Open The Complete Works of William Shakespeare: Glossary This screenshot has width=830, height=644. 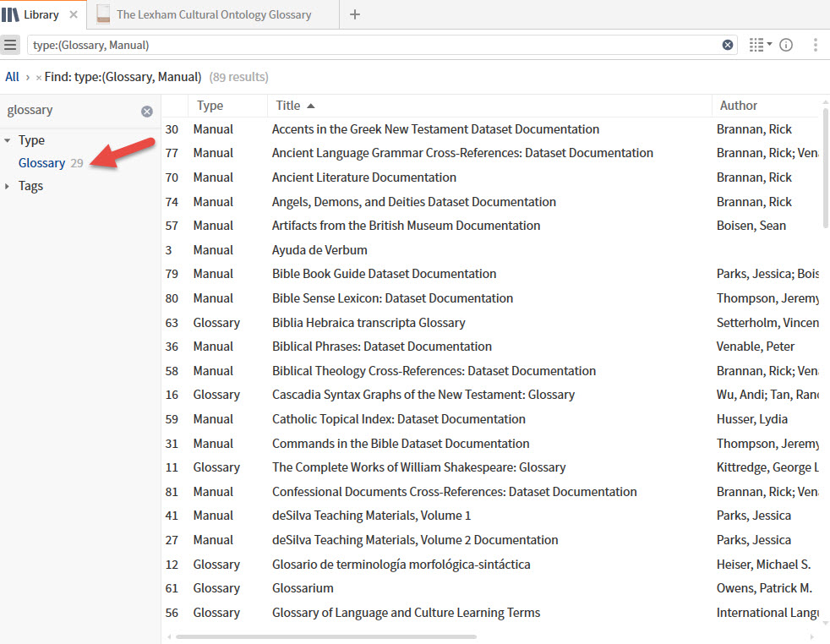[418, 467]
